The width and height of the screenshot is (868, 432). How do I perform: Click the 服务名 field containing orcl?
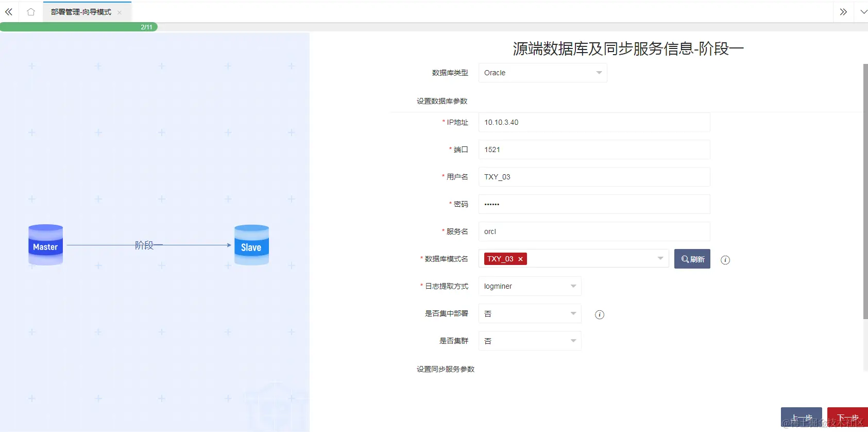point(594,231)
